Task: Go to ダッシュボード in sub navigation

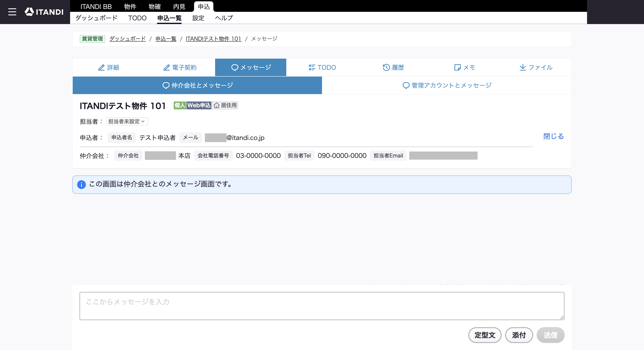Action: click(97, 18)
